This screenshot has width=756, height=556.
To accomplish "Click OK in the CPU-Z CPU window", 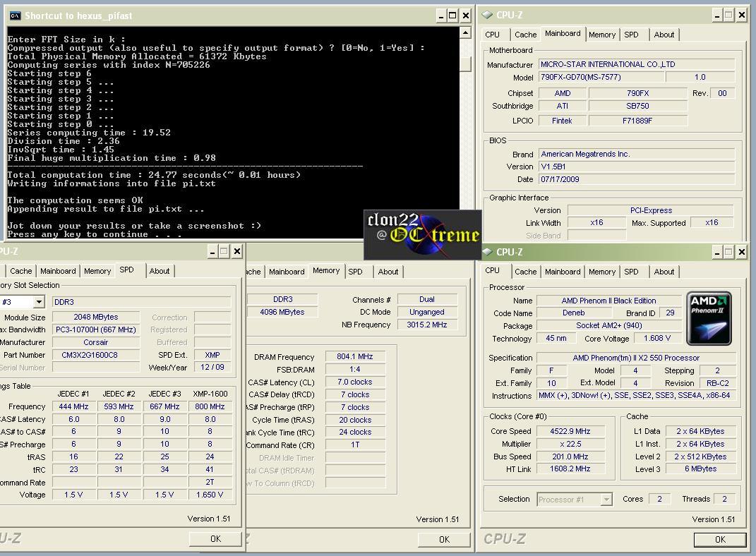I will (x=720, y=540).
